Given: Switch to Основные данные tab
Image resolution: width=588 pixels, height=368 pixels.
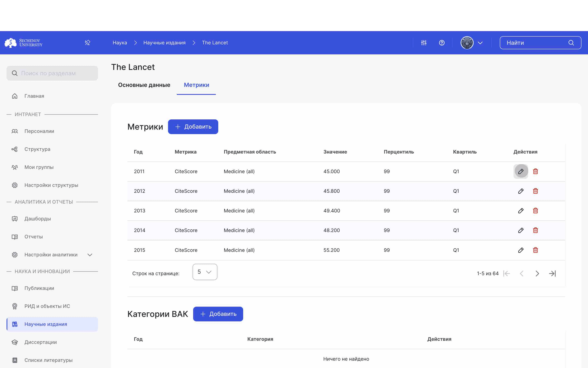Looking at the screenshot, I should (x=144, y=85).
